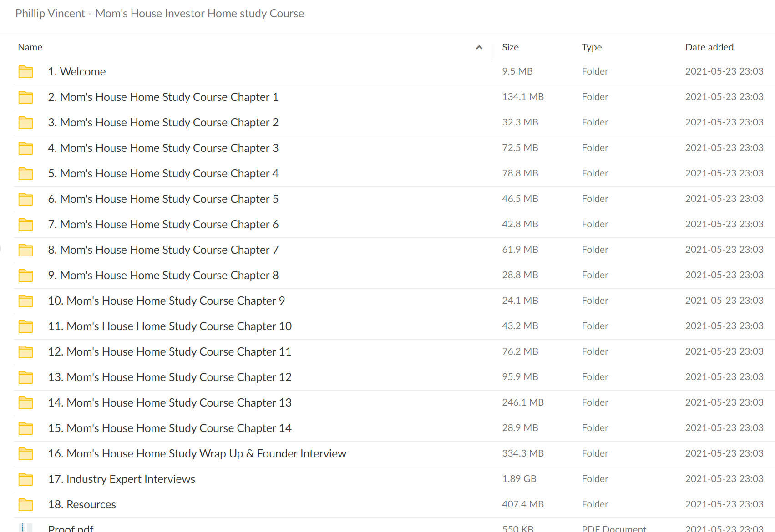Image resolution: width=775 pixels, height=532 pixels.
Task: Sort the list by Date added header
Action: (709, 47)
